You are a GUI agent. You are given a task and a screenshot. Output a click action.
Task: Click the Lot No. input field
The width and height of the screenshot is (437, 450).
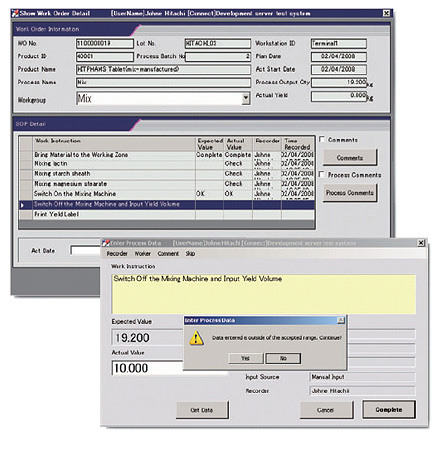click(x=218, y=43)
